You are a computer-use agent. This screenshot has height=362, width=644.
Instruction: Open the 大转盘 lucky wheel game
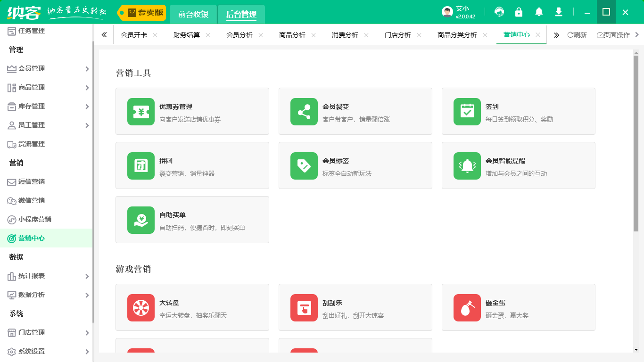click(140, 307)
